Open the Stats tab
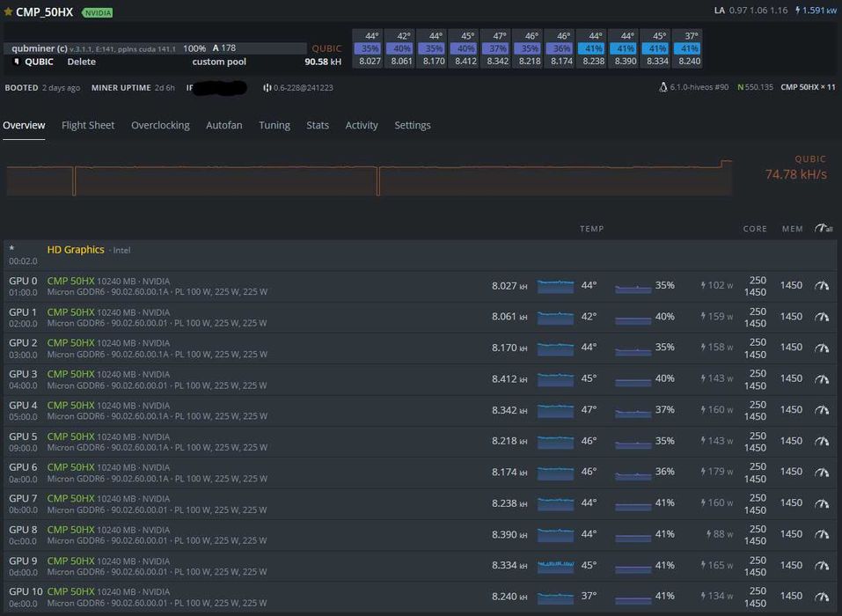This screenshot has width=842, height=616. [x=318, y=125]
